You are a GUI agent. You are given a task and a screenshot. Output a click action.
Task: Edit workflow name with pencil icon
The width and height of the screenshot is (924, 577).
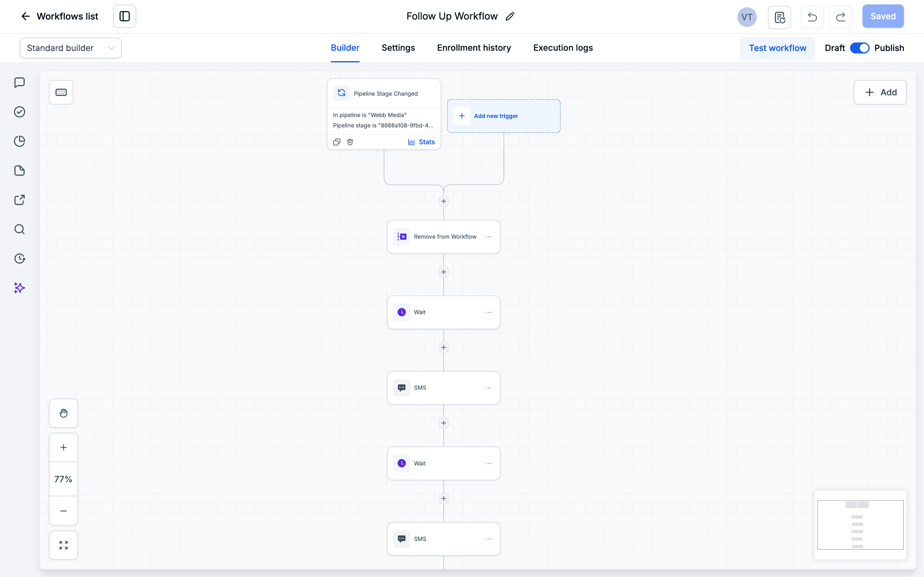[x=510, y=17]
